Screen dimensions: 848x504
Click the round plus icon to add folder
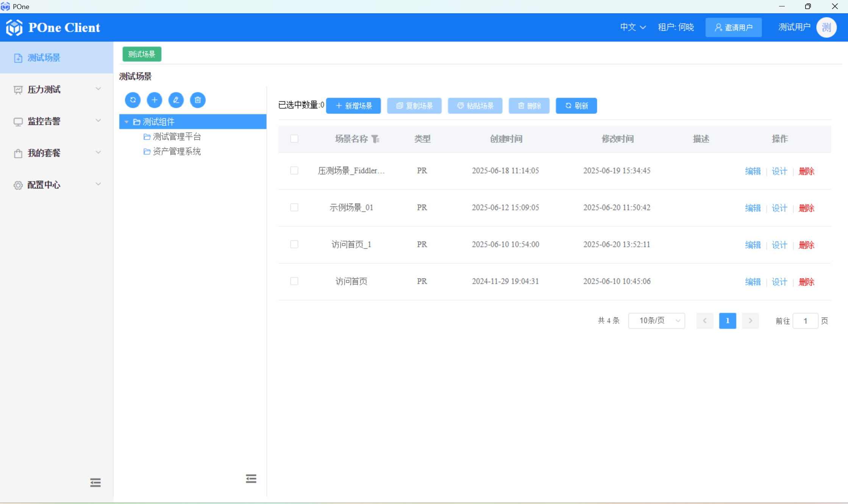coord(154,100)
